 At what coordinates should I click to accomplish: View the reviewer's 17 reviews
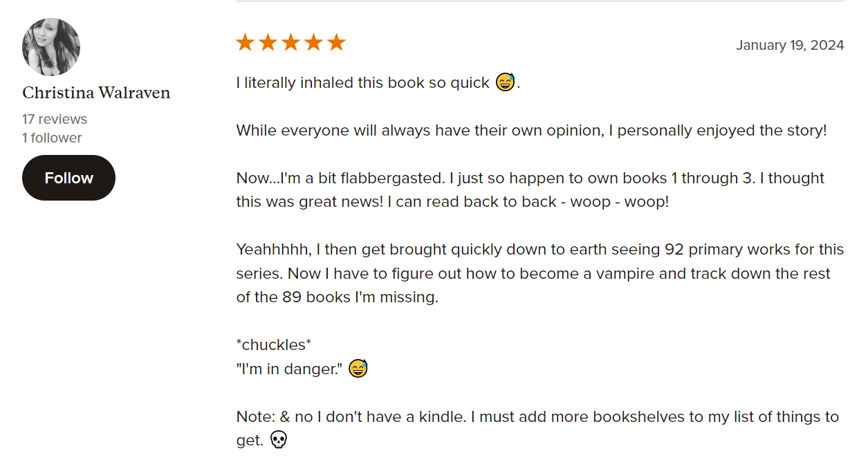pyautogui.click(x=55, y=119)
